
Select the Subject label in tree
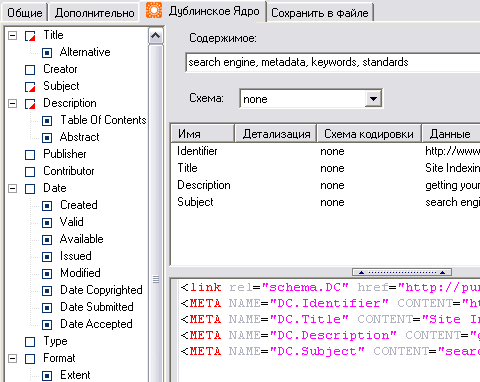61,86
